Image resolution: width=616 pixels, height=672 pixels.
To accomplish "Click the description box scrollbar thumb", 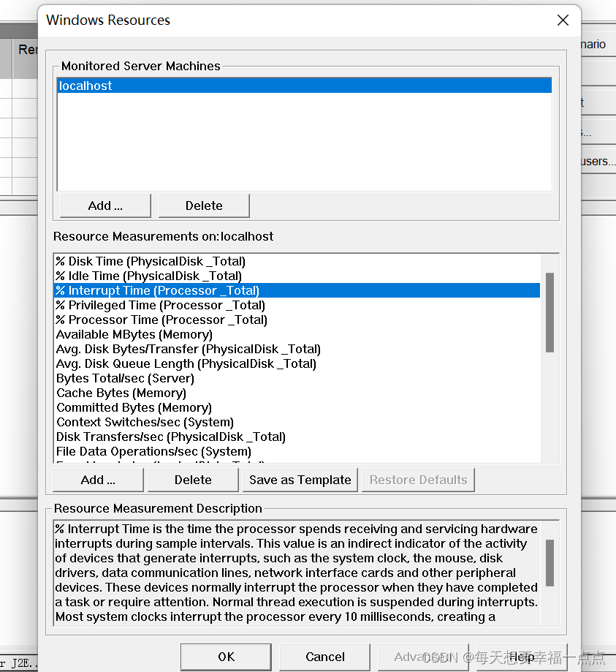I will tap(550, 563).
